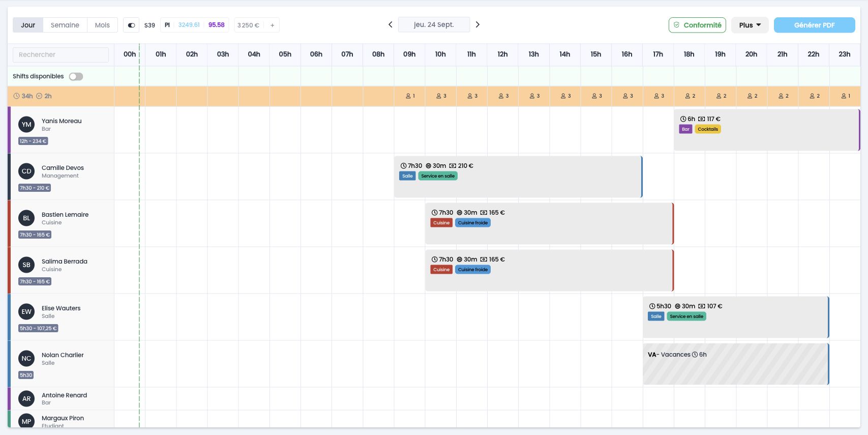The image size is (868, 435).
Task: Open the Plus dropdown menu
Action: pos(750,25)
